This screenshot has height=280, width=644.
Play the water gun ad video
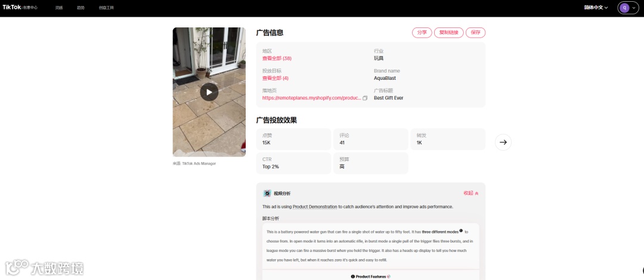(209, 92)
